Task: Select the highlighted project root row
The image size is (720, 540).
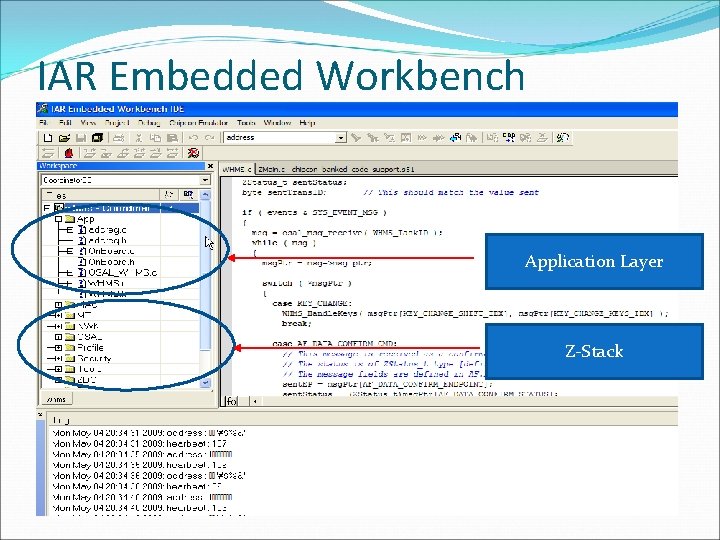Action: pos(121,208)
